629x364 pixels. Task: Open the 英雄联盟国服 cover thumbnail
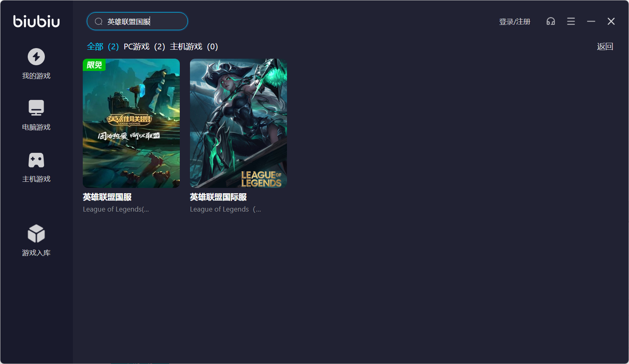click(x=131, y=123)
